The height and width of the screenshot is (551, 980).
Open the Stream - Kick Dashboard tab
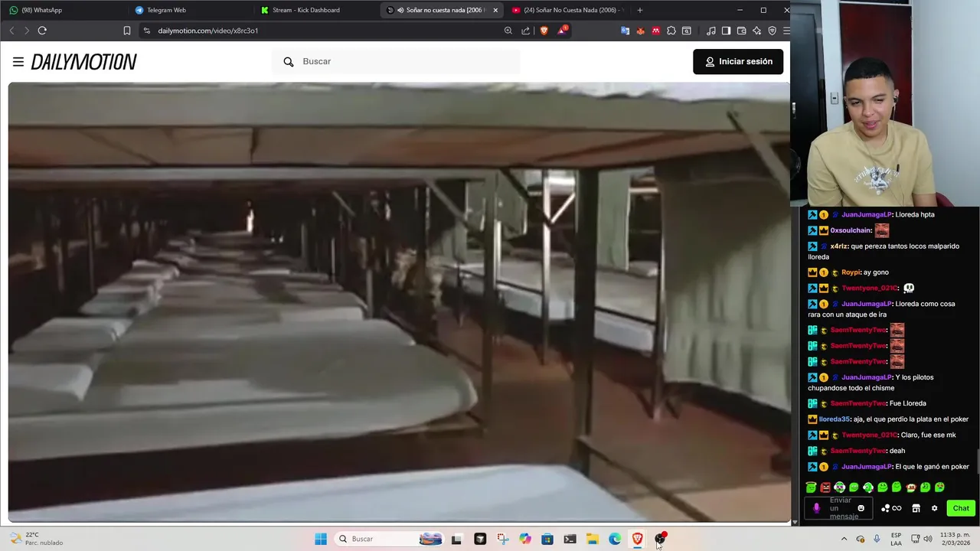click(314, 10)
